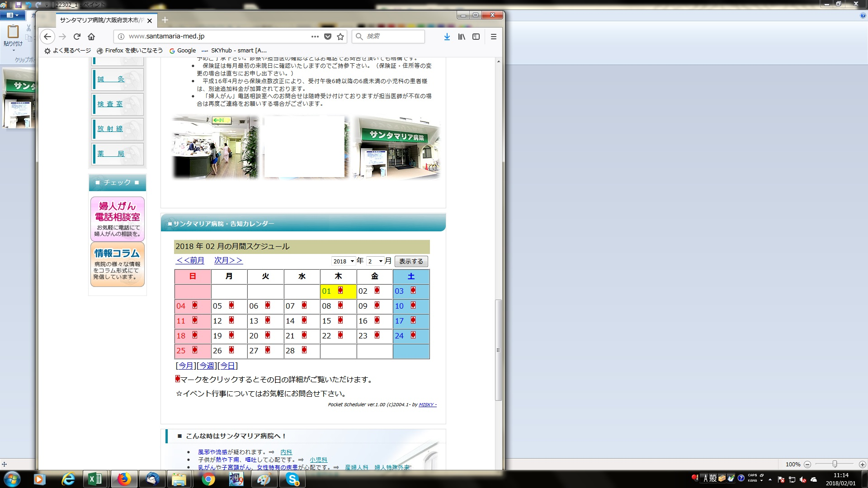This screenshot has height=488, width=868.
Task: Click the [今週] link below the calendar
Action: point(207,366)
